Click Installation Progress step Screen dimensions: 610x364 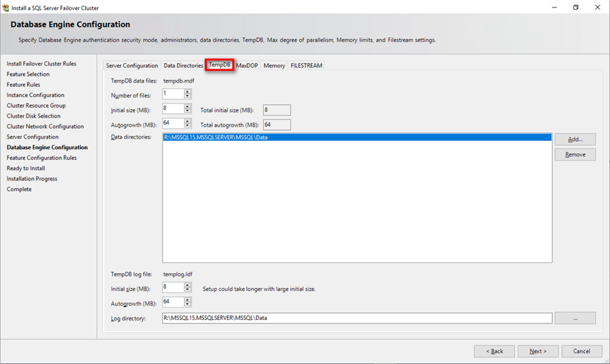[32, 179]
